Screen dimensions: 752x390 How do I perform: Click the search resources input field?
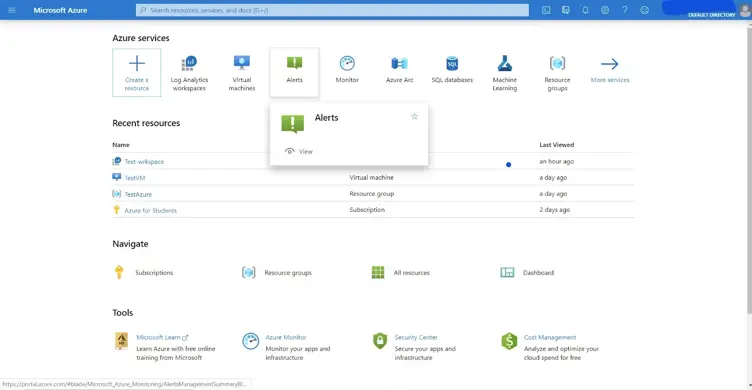332,10
